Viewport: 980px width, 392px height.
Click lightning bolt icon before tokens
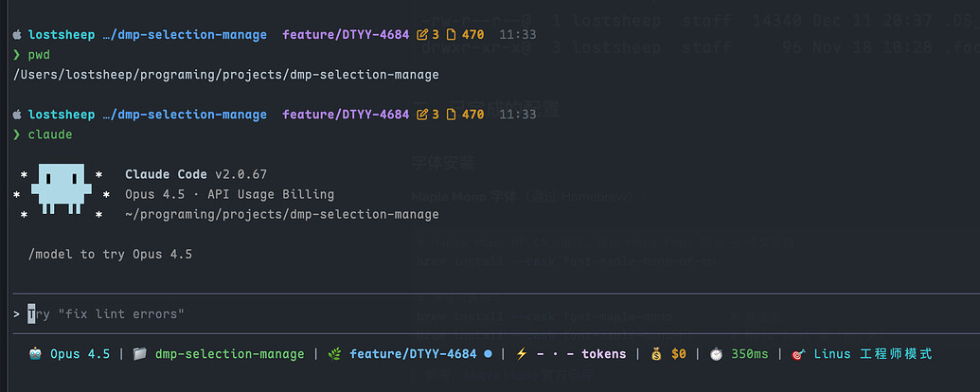522,354
